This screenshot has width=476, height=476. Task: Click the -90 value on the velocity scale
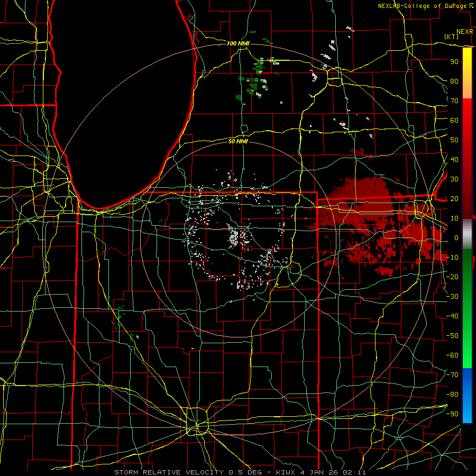coord(452,414)
